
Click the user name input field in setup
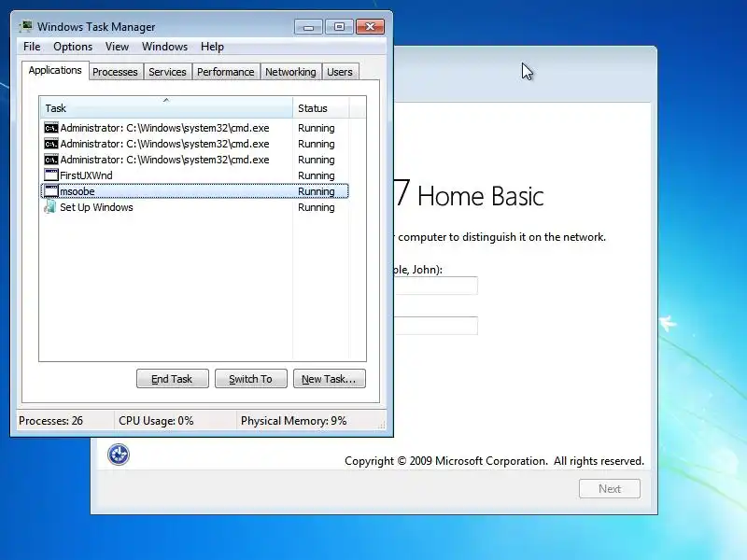435,286
